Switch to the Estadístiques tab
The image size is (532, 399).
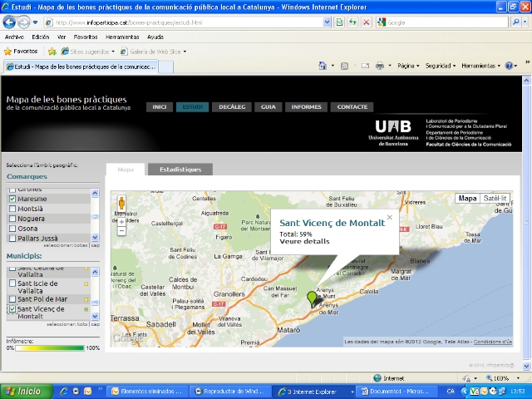180,170
